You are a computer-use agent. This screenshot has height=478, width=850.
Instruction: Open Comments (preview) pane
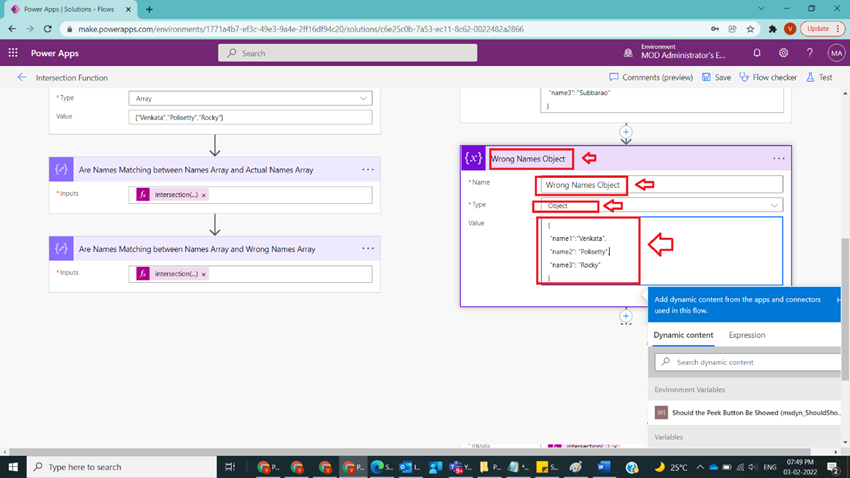(x=651, y=77)
